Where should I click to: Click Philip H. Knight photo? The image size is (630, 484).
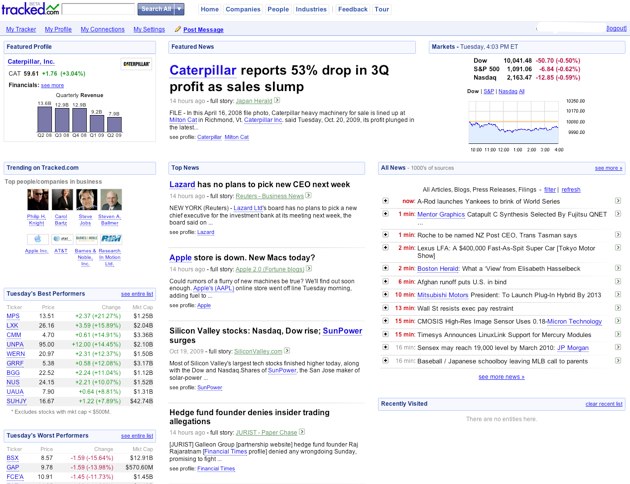tap(38, 200)
